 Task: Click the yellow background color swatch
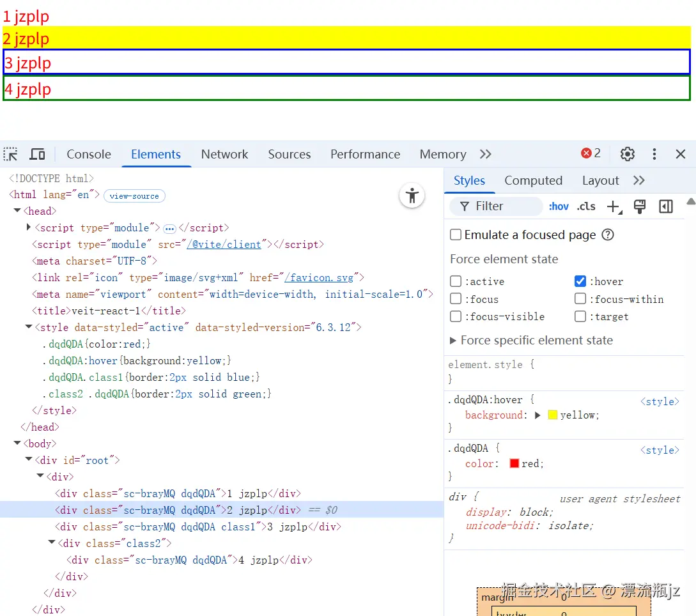tap(552, 415)
